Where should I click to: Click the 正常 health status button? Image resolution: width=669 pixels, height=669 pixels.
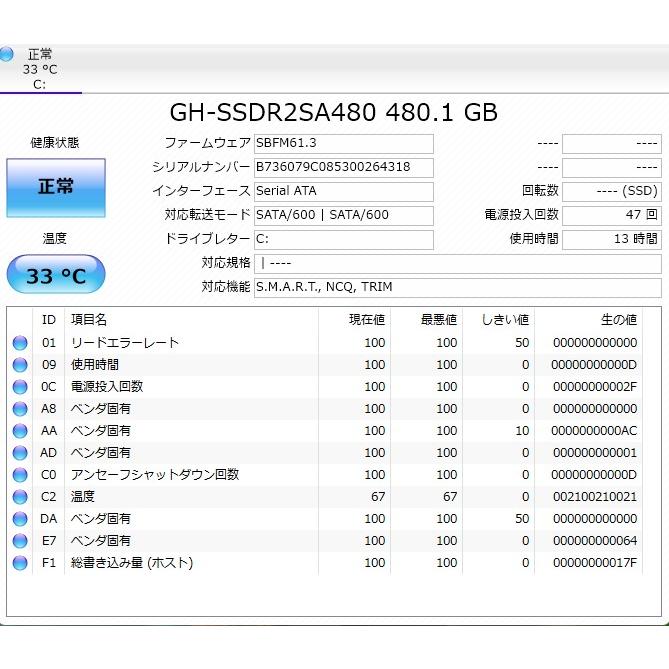pyautogui.click(x=56, y=188)
